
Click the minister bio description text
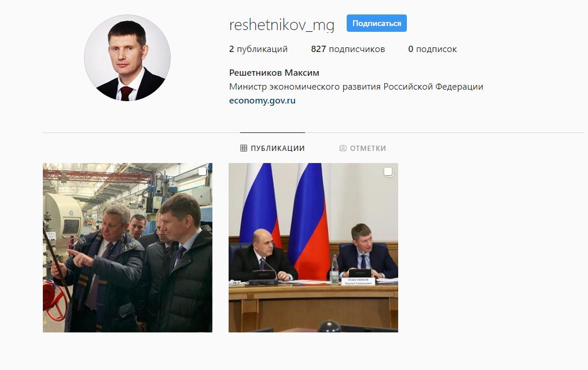[356, 87]
